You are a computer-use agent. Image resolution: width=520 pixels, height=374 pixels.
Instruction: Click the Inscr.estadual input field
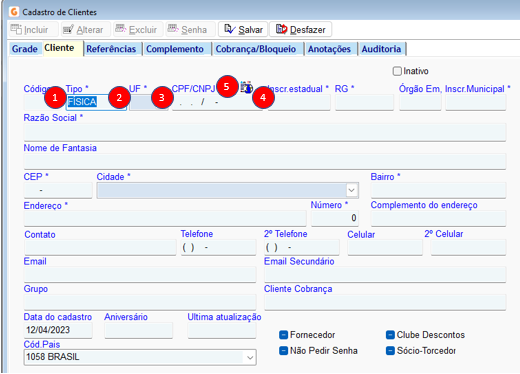pos(299,102)
